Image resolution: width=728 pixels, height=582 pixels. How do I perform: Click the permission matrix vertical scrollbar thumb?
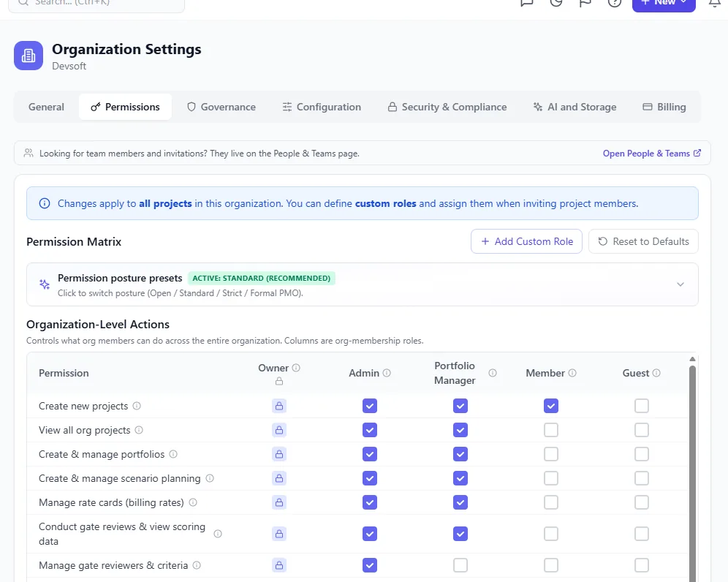pyautogui.click(x=692, y=474)
